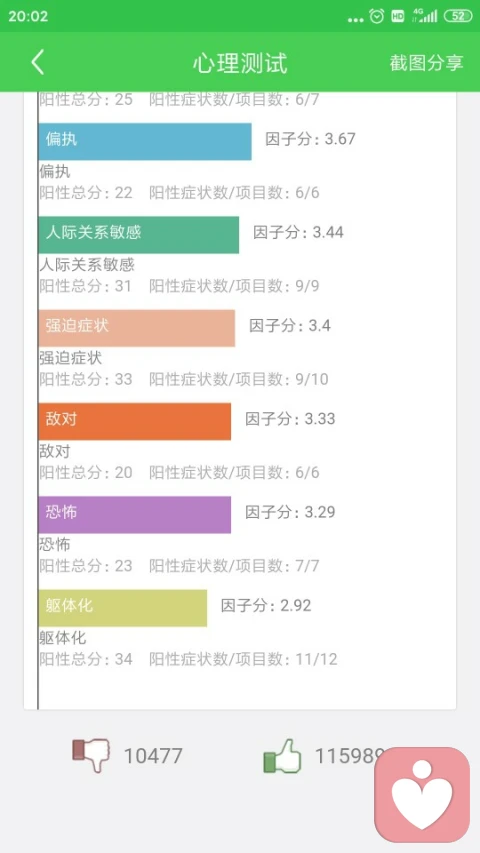Click the thumbs down icon

91,755
